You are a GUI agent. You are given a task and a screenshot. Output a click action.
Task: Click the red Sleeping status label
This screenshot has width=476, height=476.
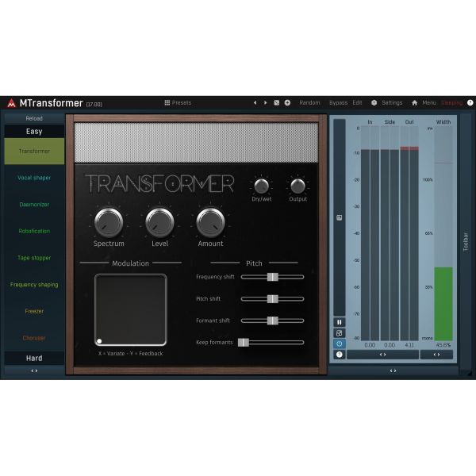point(451,102)
